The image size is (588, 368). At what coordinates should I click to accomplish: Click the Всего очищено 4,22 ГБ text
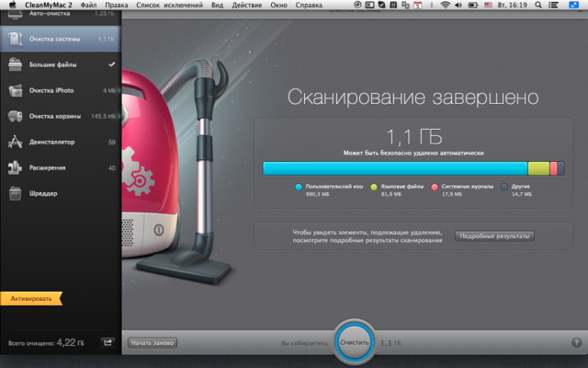click(x=46, y=342)
